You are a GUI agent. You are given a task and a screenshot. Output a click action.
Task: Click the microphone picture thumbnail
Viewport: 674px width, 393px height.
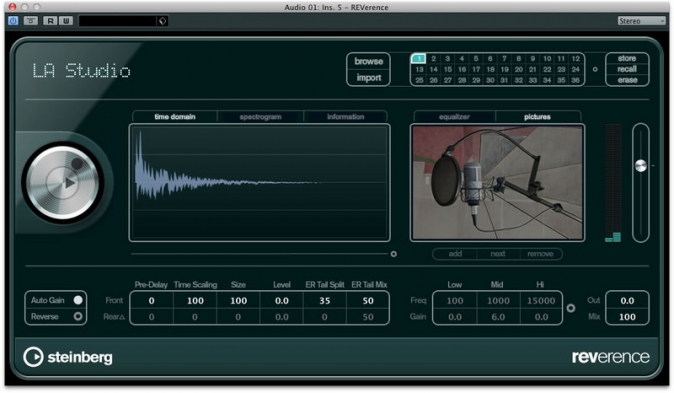498,183
